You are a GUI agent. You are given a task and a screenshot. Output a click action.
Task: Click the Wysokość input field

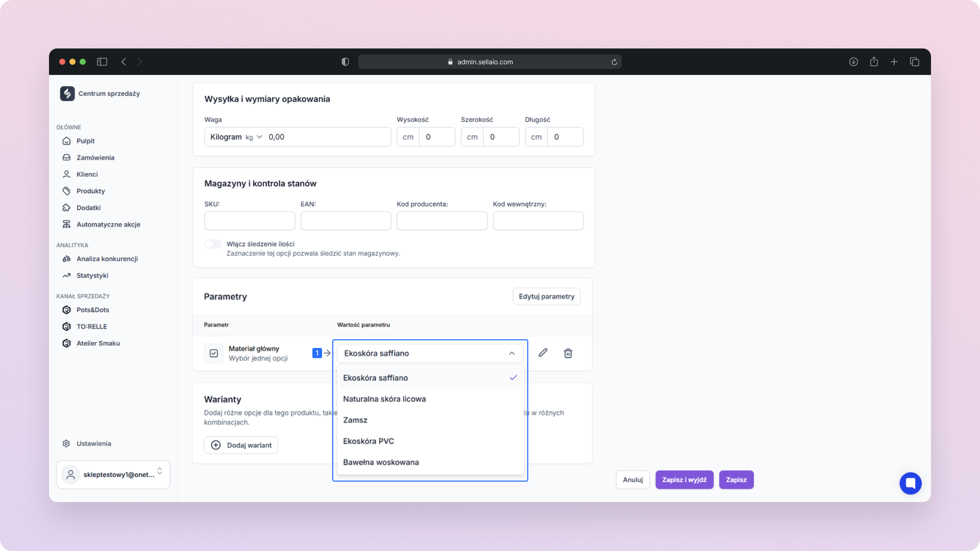[436, 137]
